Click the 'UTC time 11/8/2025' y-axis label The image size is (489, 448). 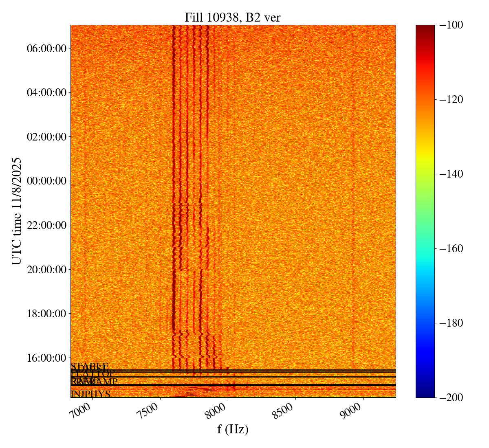(16, 211)
